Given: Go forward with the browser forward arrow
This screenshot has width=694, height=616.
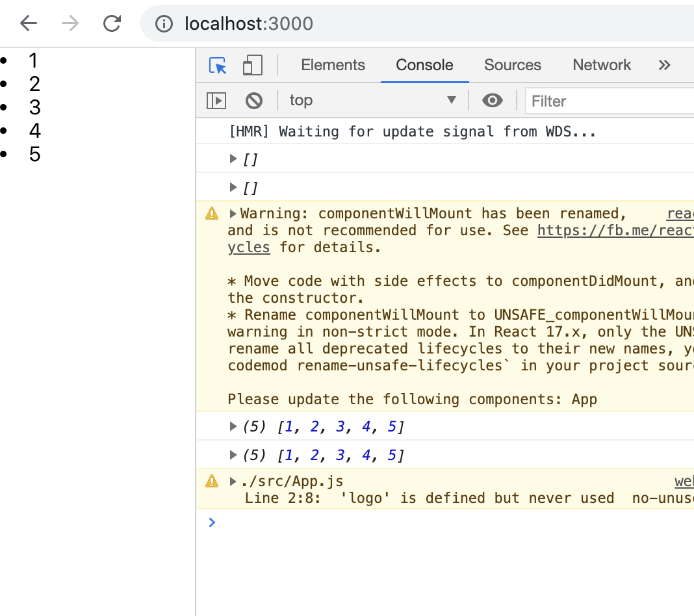Looking at the screenshot, I should [70, 23].
